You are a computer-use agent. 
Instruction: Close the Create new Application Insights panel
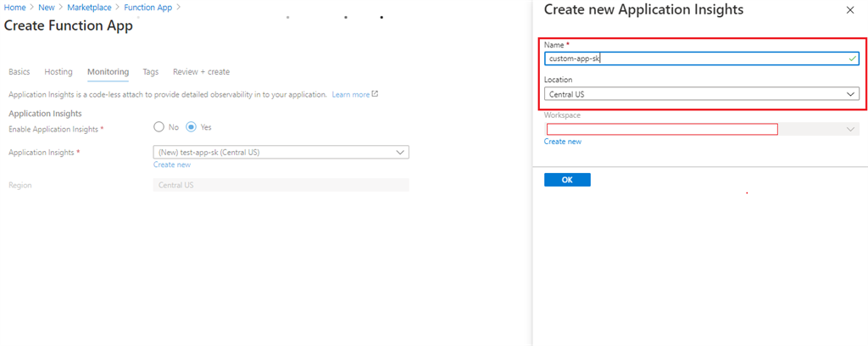coord(850,10)
